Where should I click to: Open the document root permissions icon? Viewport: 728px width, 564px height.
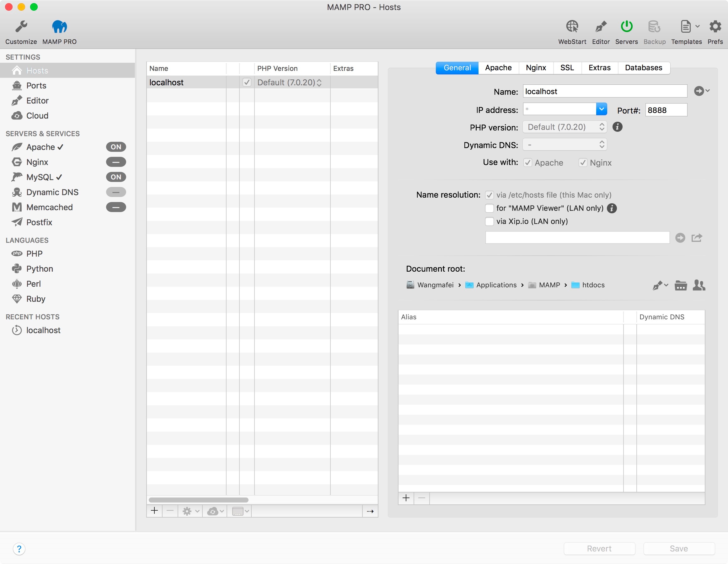(x=699, y=285)
